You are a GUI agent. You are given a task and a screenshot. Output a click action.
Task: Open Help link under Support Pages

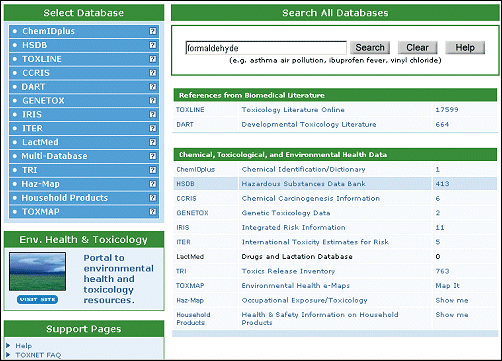click(x=23, y=346)
